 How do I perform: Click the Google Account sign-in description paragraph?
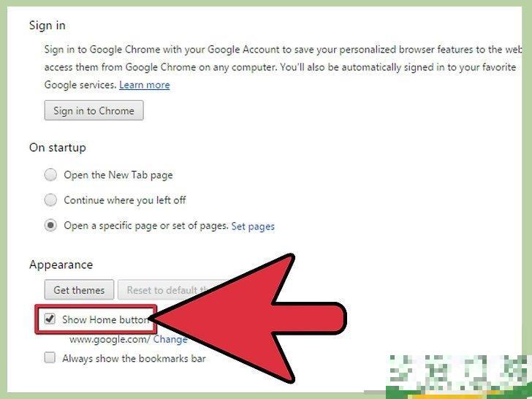coord(284,67)
